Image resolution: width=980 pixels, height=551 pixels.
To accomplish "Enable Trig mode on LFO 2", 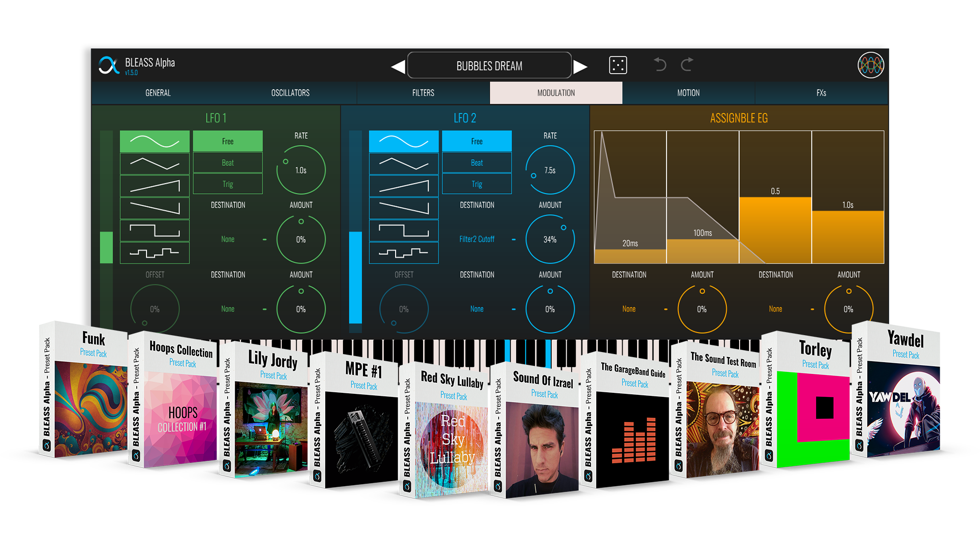I will 477,184.
